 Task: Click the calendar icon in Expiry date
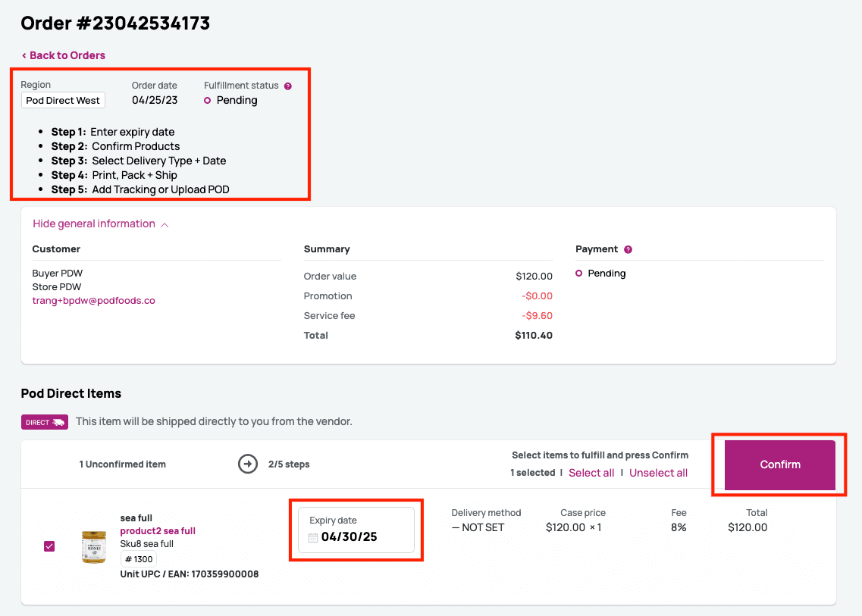click(313, 537)
